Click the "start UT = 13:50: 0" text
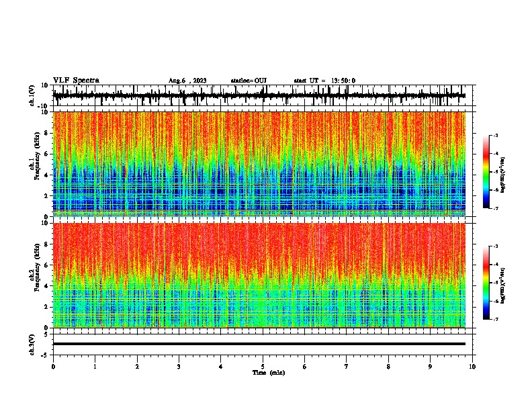The image size is (532, 411). [324, 81]
